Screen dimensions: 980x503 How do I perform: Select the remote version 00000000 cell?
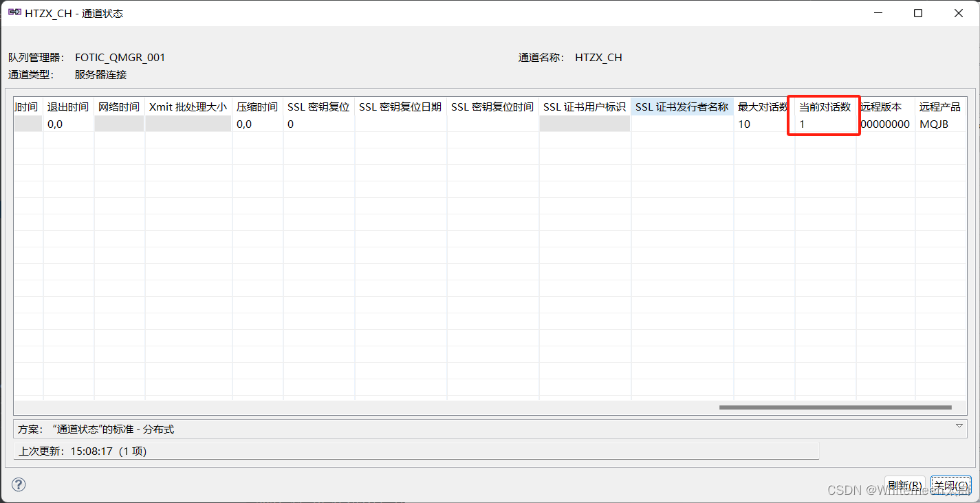[885, 124]
